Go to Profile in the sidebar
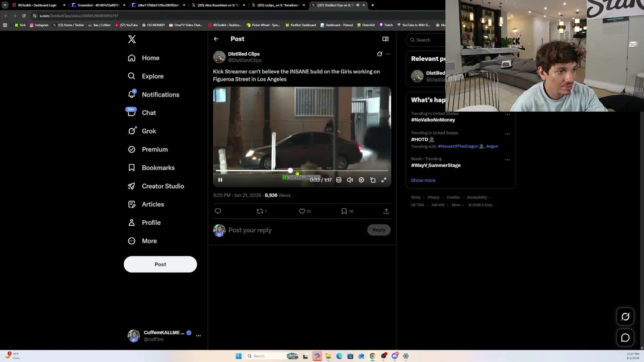 coord(144,223)
